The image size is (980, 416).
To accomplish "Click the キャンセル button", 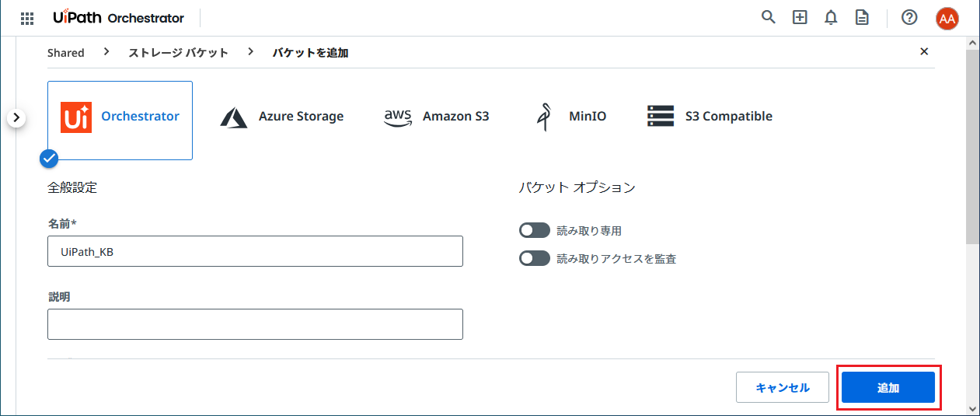I will [782, 387].
